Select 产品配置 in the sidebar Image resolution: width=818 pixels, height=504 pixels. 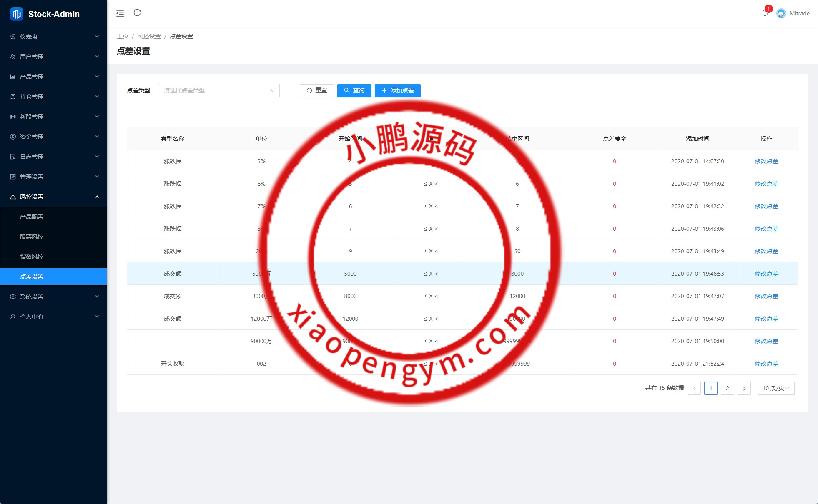pyautogui.click(x=31, y=216)
